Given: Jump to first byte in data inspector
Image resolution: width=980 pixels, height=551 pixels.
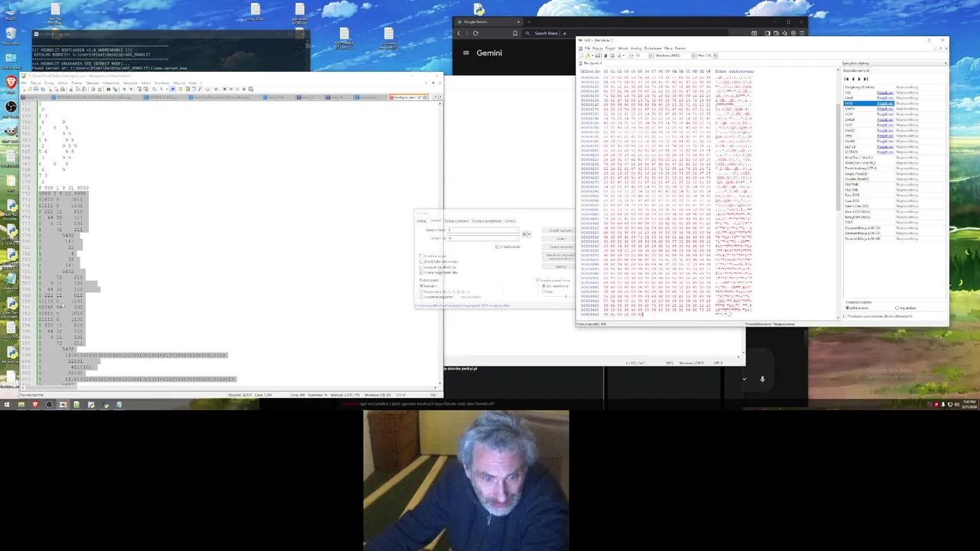Looking at the screenshot, I should tap(846, 79).
